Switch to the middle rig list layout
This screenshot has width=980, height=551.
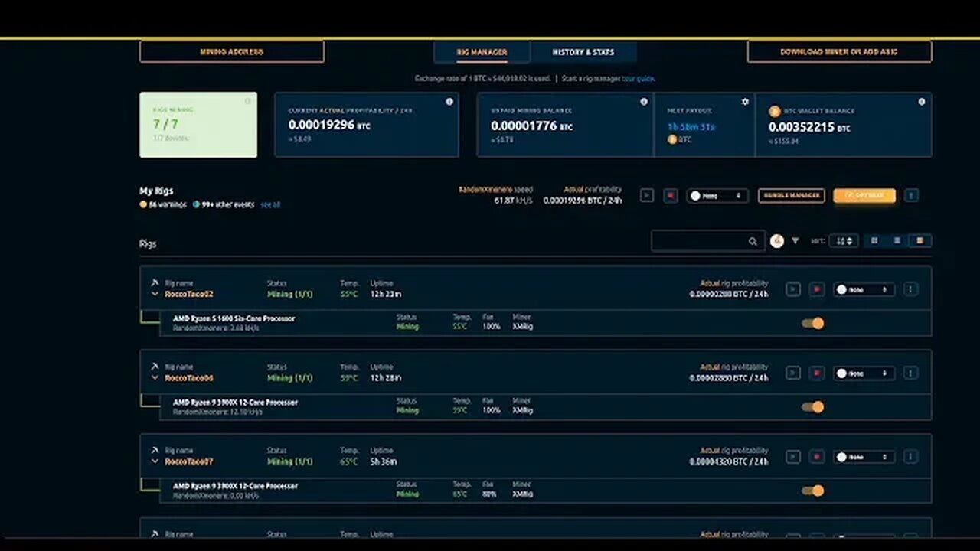click(897, 241)
